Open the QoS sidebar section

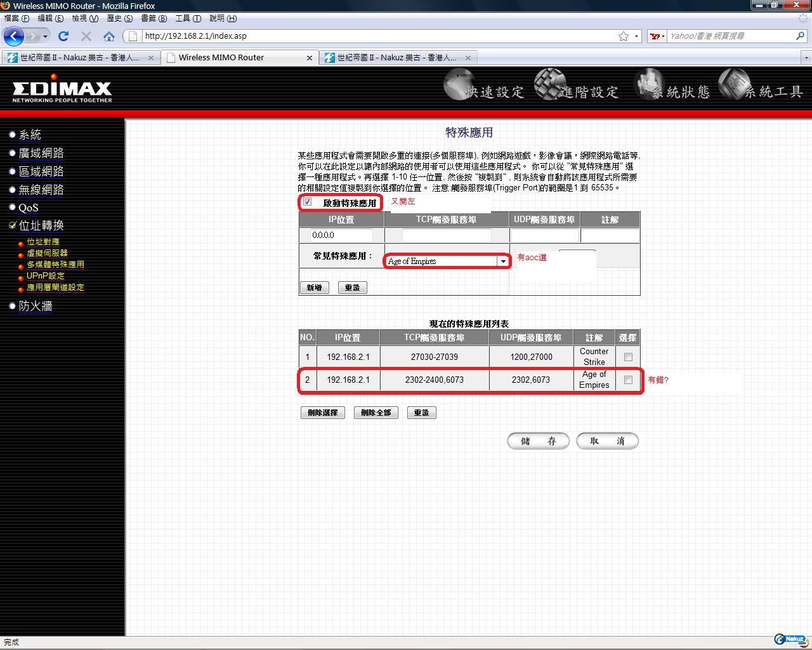28,208
